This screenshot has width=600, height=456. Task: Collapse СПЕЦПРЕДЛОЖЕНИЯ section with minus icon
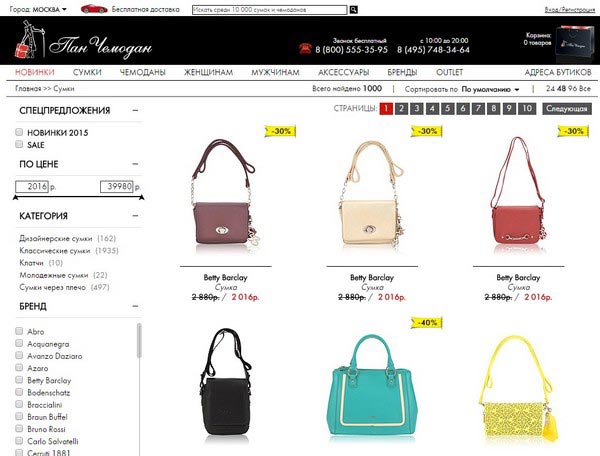135,111
